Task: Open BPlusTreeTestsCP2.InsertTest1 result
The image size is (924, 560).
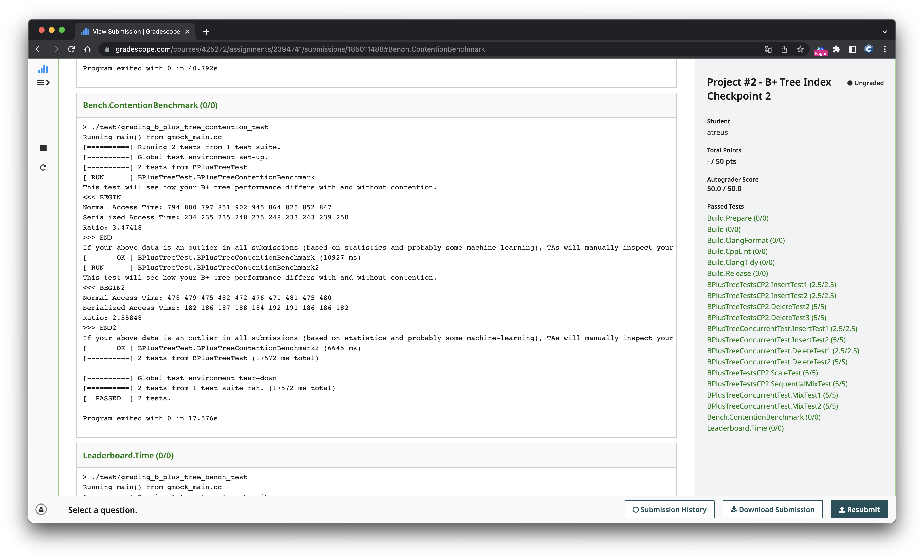Action: (x=771, y=284)
